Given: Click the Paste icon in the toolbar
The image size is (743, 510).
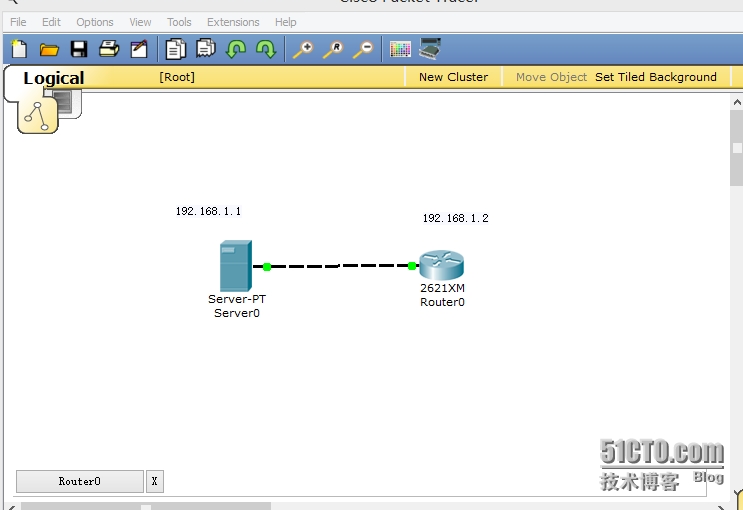Looking at the screenshot, I should (x=206, y=48).
